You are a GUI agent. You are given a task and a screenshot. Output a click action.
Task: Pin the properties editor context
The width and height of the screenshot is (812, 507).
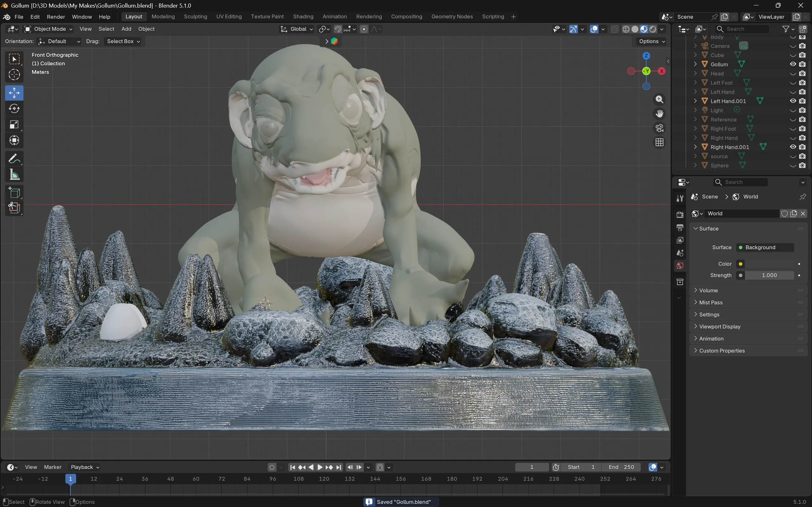pos(802,197)
